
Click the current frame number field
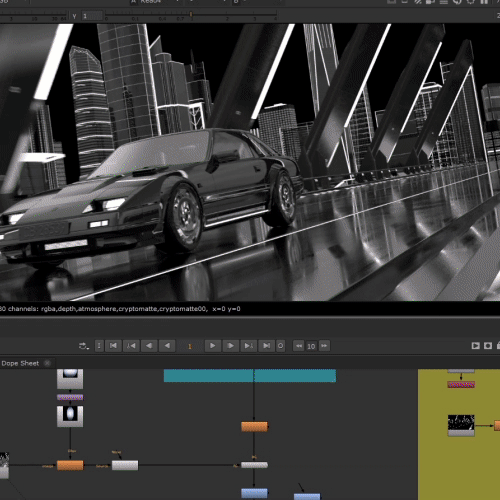tap(190, 346)
